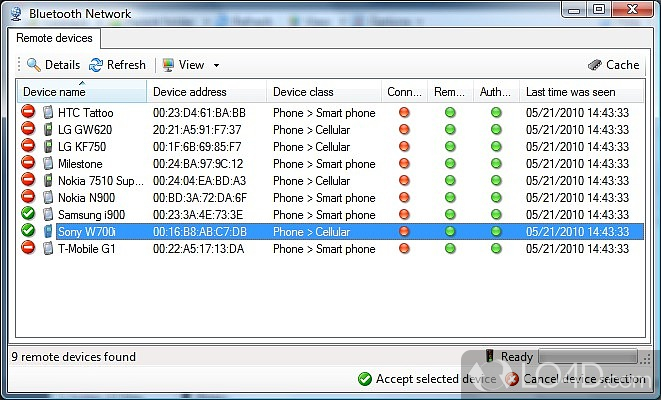Select the Sony W700i device name
The height and width of the screenshot is (400, 661).
(86, 232)
